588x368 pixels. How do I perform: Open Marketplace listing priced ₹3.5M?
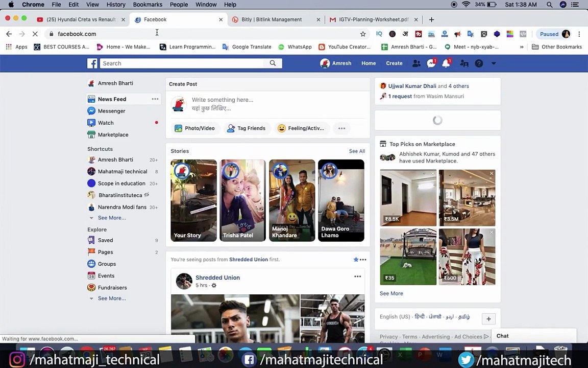click(467, 198)
